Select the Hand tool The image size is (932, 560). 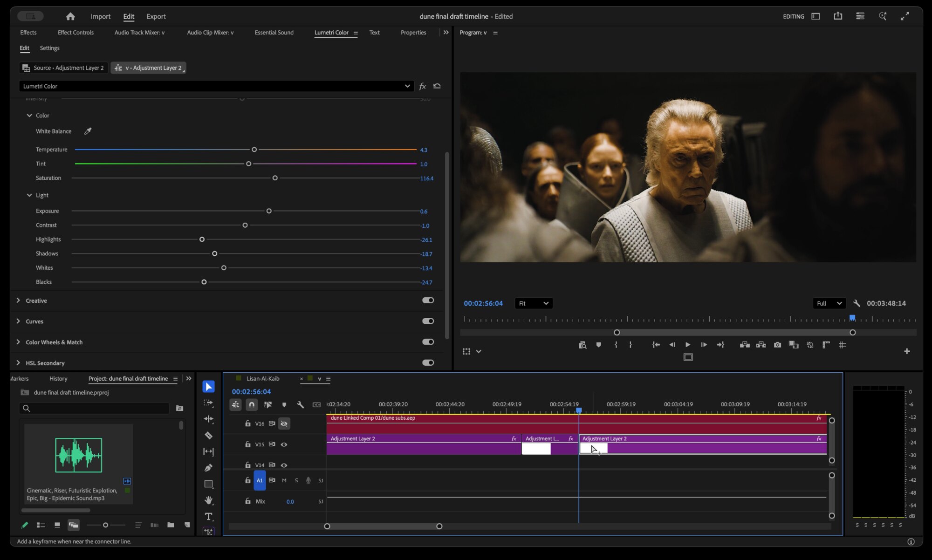point(209,500)
